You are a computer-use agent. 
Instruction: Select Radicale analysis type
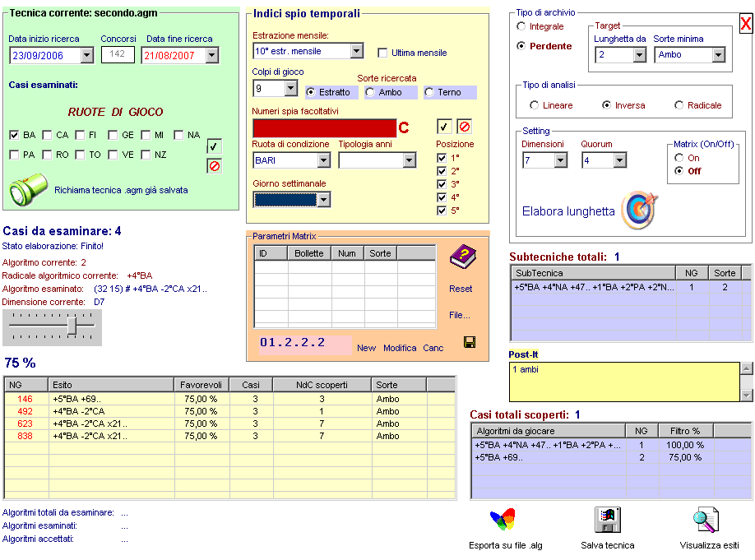tap(679, 105)
